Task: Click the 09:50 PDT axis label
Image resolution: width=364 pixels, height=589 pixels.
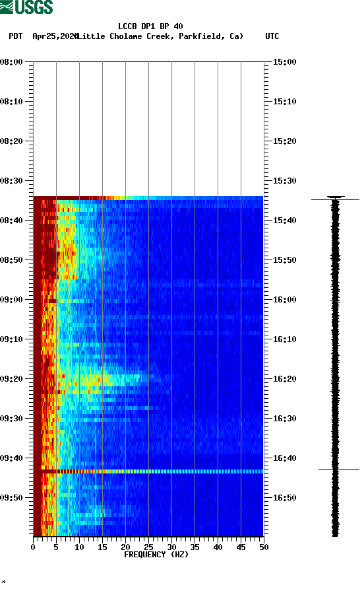Action: coord(11,498)
